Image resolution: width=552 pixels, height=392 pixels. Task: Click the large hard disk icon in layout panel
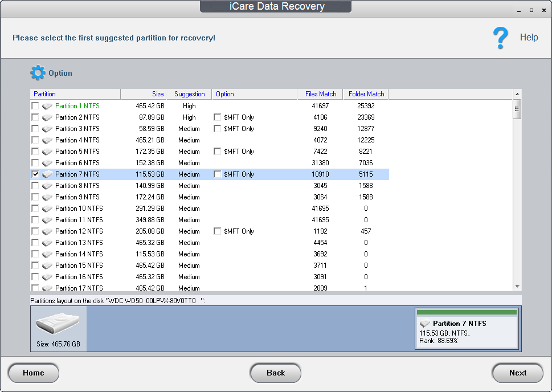pyautogui.click(x=58, y=323)
